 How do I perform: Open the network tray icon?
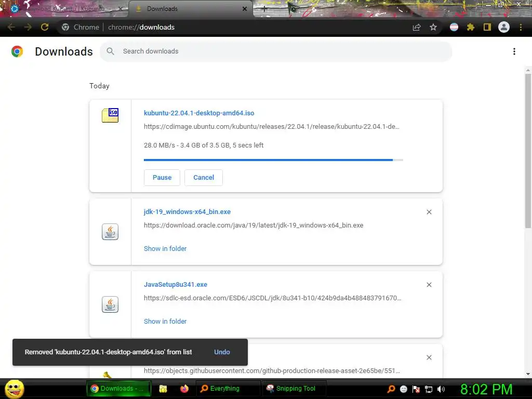[429, 389]
